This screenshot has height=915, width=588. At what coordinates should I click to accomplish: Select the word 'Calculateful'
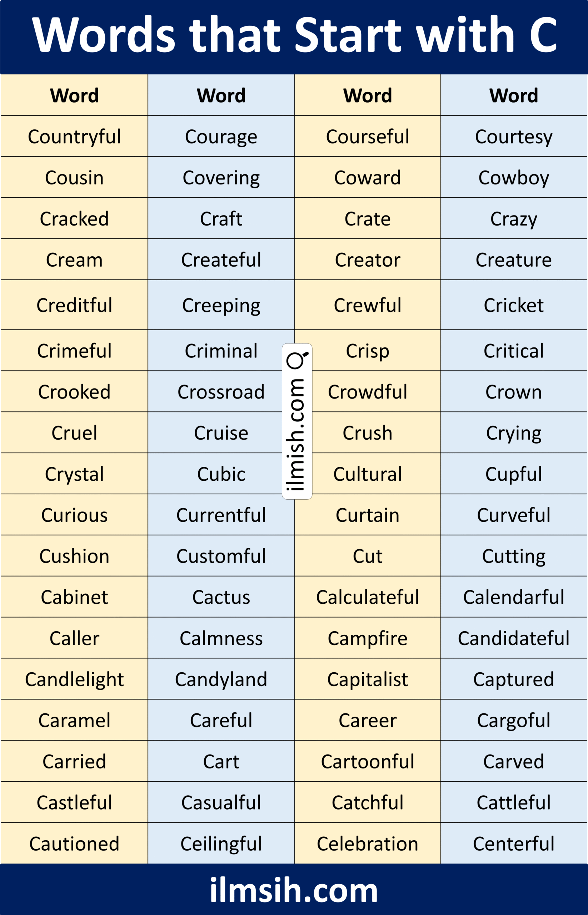click(x=368, y=597)
